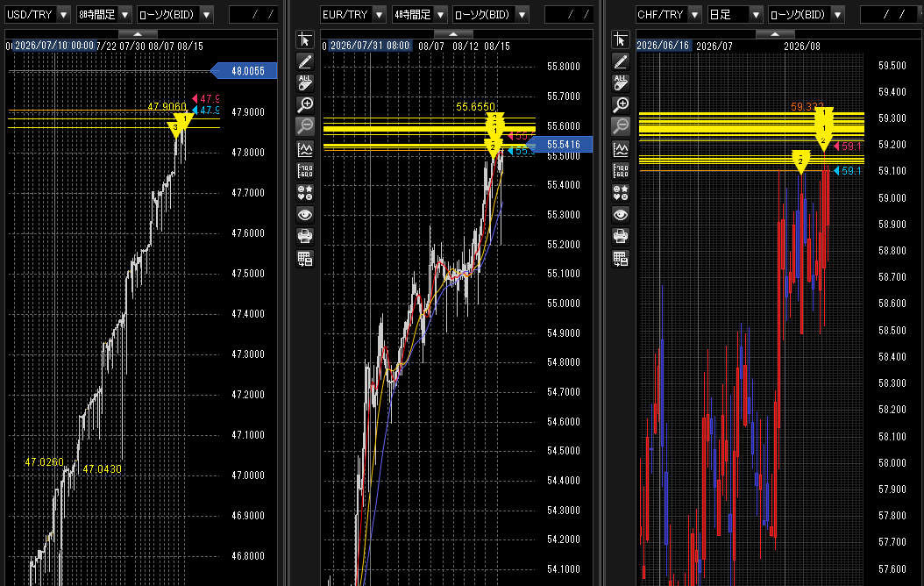Select crosshair cursor tool beside EUR/TRY chart
This screenshot has height=586, width=924.
click(x=305, y=39)
